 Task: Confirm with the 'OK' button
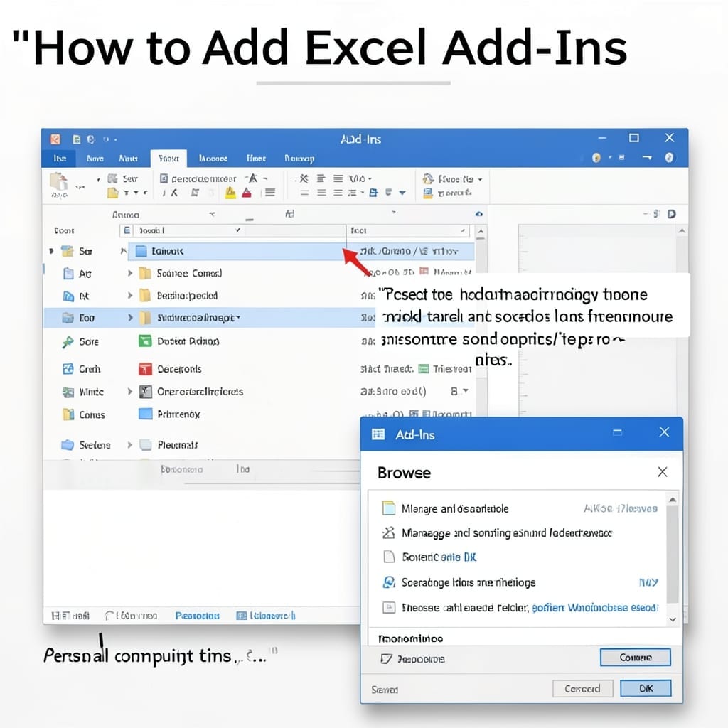646,688
